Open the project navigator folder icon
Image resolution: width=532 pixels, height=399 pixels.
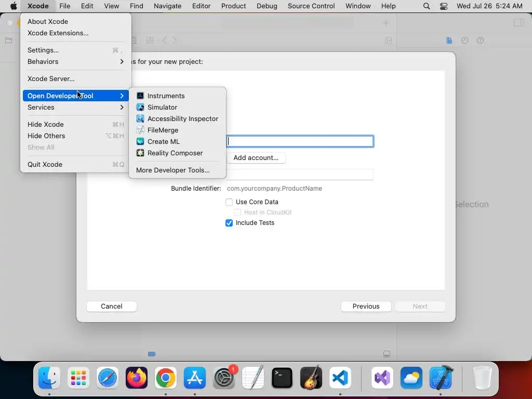[x=9, y=41]
